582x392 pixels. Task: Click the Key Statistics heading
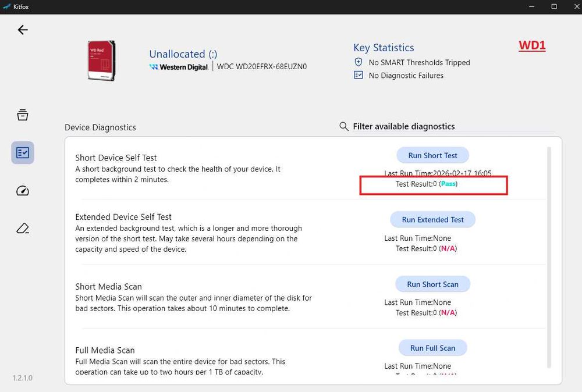point(384,48)
